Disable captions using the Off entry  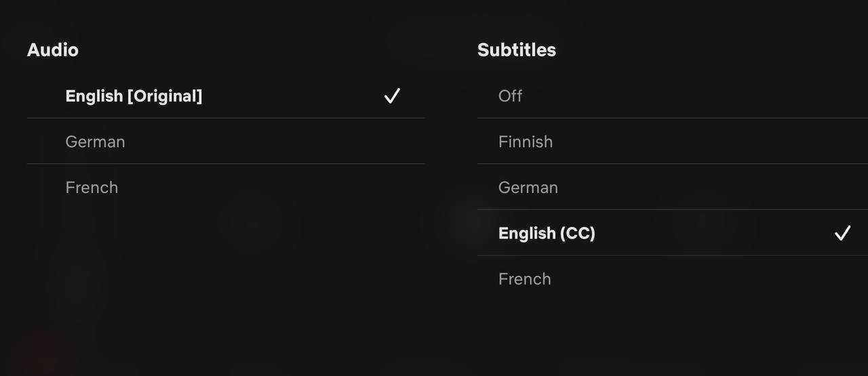(510, 96)
